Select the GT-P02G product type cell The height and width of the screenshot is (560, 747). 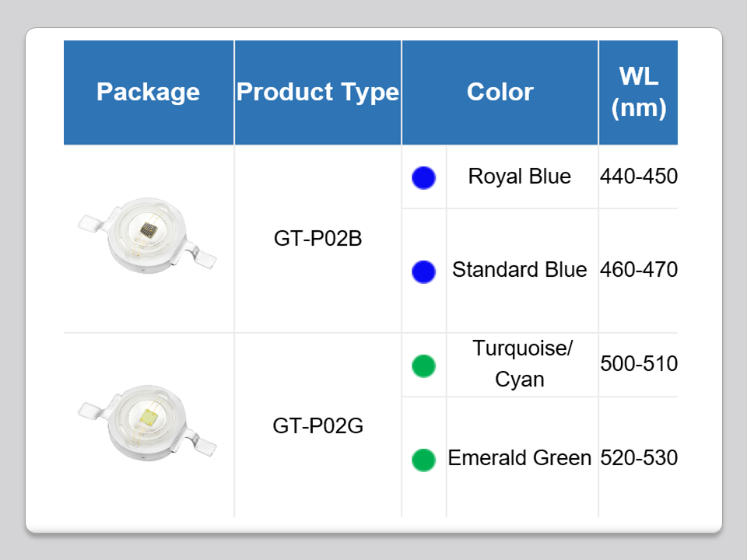tap(317, 425)
